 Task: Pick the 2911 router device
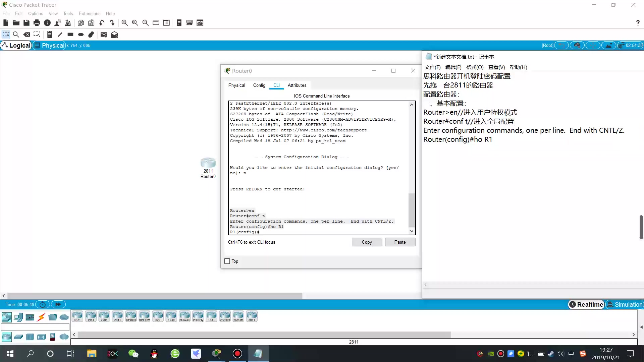(118, 316)
